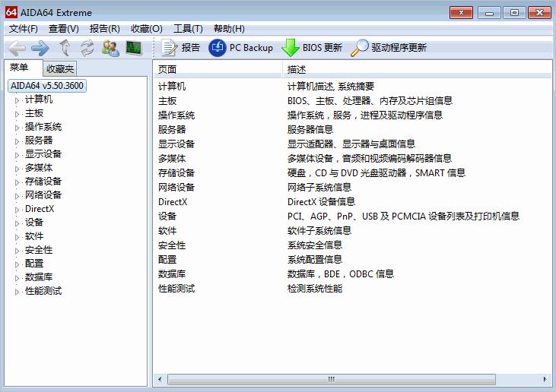Click the Forward arrow toolbar icon
556x392 pixels.
(40, 48)
